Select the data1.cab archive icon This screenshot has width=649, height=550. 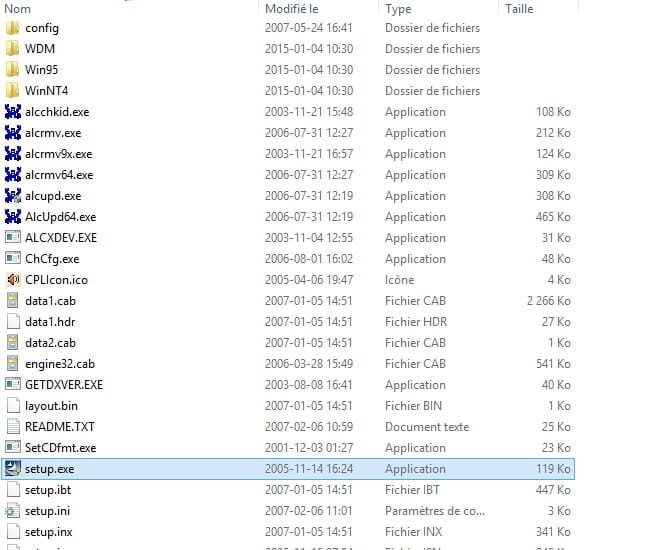click(12, 301)
